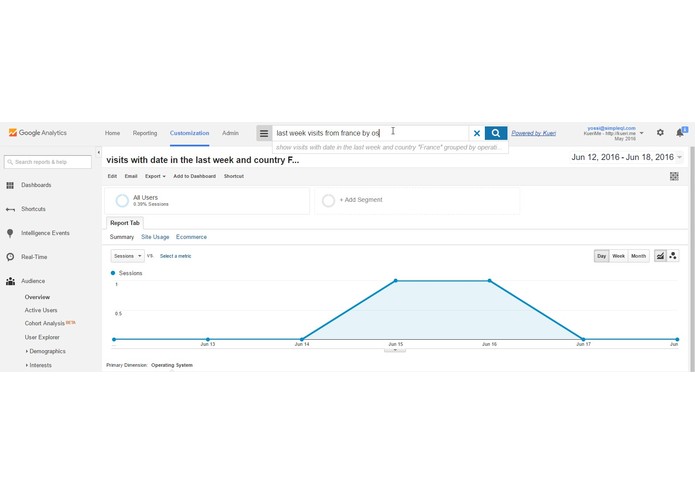Open the Kueri hamburger menu icon
Screen dimensions: 695x494
264,133
